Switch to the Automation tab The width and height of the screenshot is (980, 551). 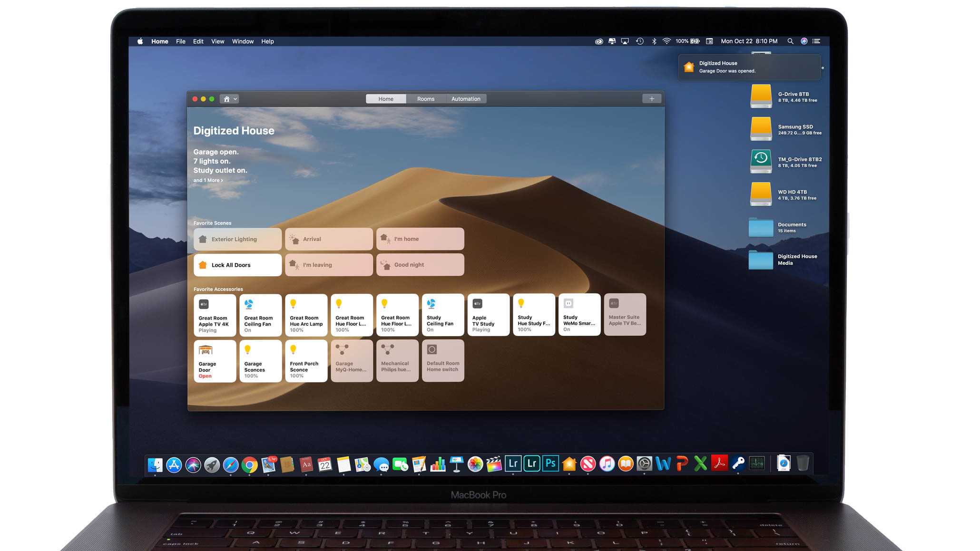click(x=465, y=99)
